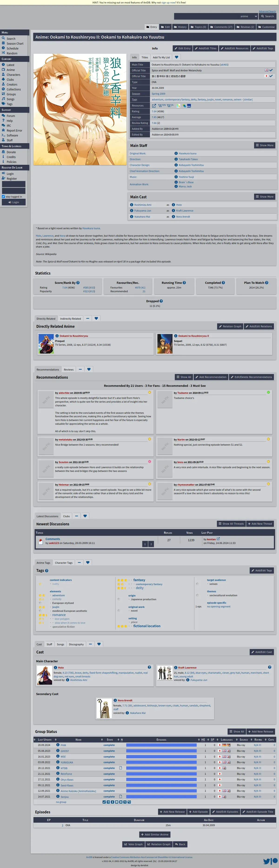
Task: Open the MAL resource icon
Action: (189, 106)
